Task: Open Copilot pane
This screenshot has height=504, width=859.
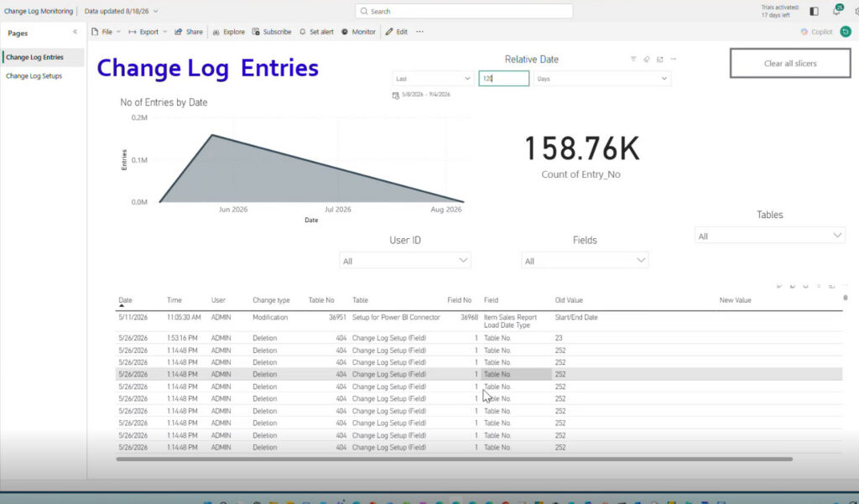Action: 816,32
